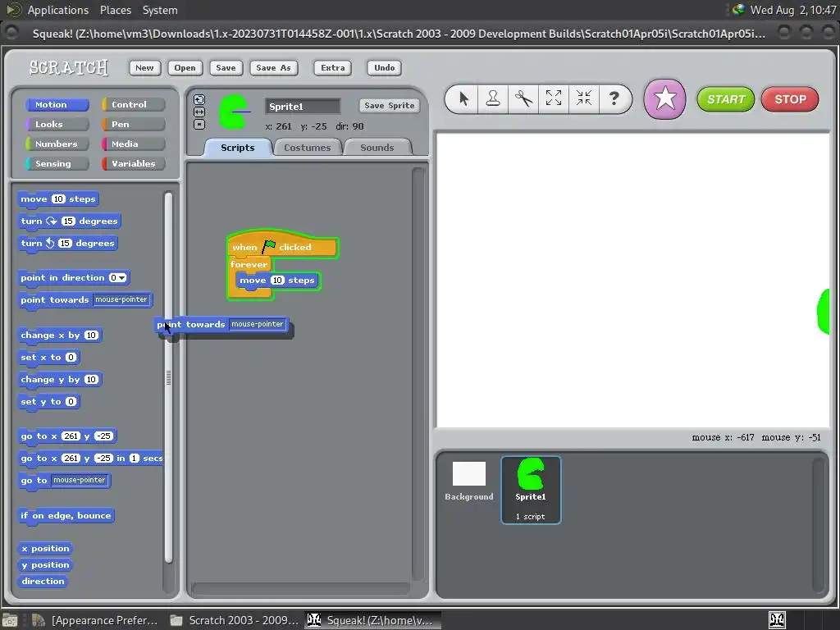The width and height of the screenshot is (840, 630).
Task: Click the Save Sprite button
Action: point(390,106)
